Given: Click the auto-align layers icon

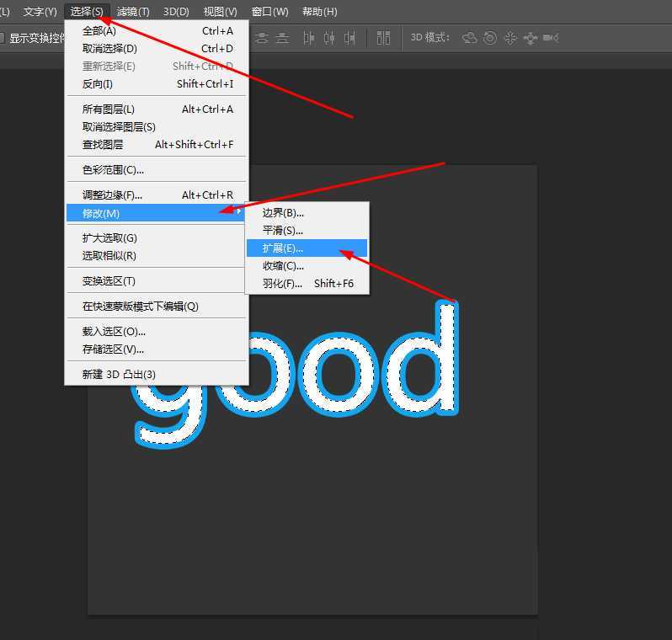Looking at the screenshot, I should pos(384,38).
